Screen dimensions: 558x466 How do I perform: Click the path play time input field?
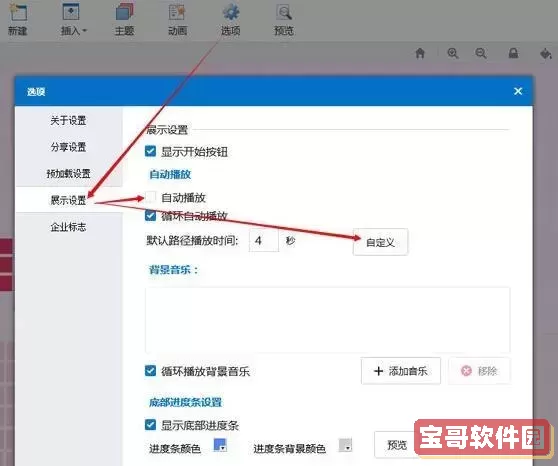pos(264,241)
